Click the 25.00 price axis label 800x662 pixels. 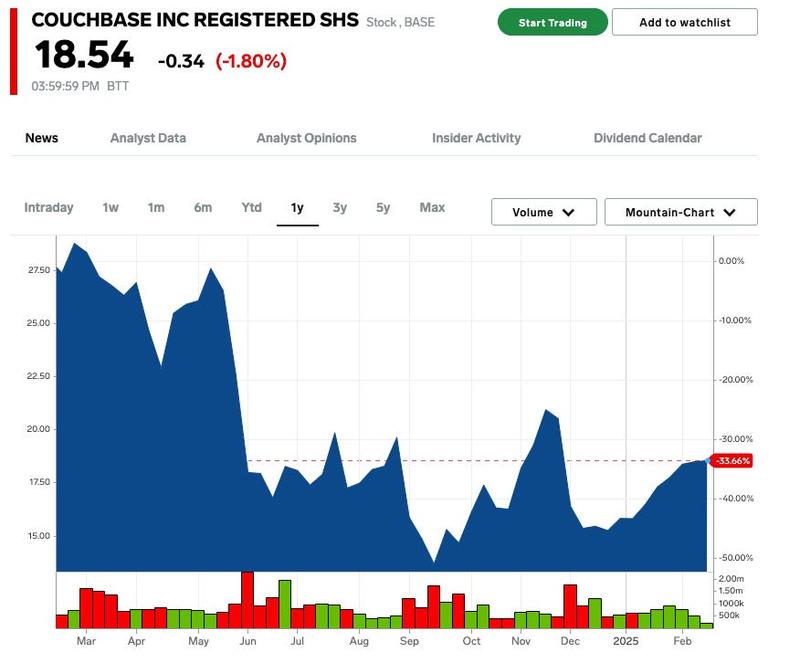(39, 323)
